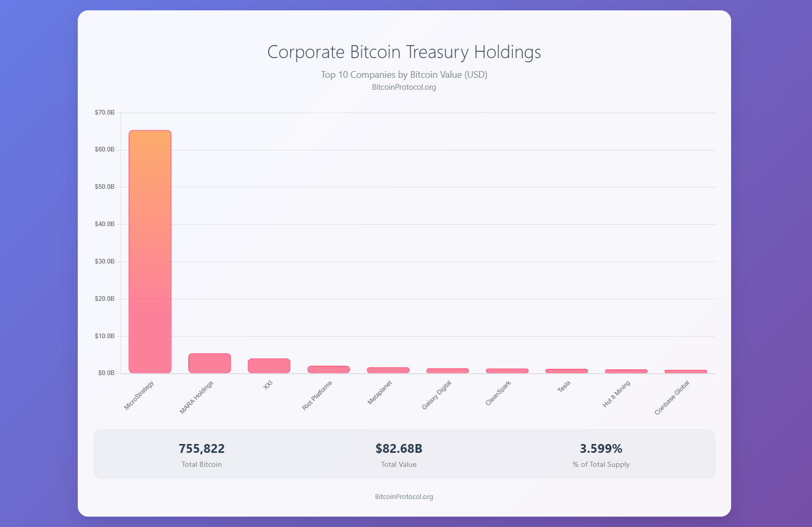The width and height of the screenshot is (812, 527).
Task: Click the XXI bar in chart
Action: (269, 366)
